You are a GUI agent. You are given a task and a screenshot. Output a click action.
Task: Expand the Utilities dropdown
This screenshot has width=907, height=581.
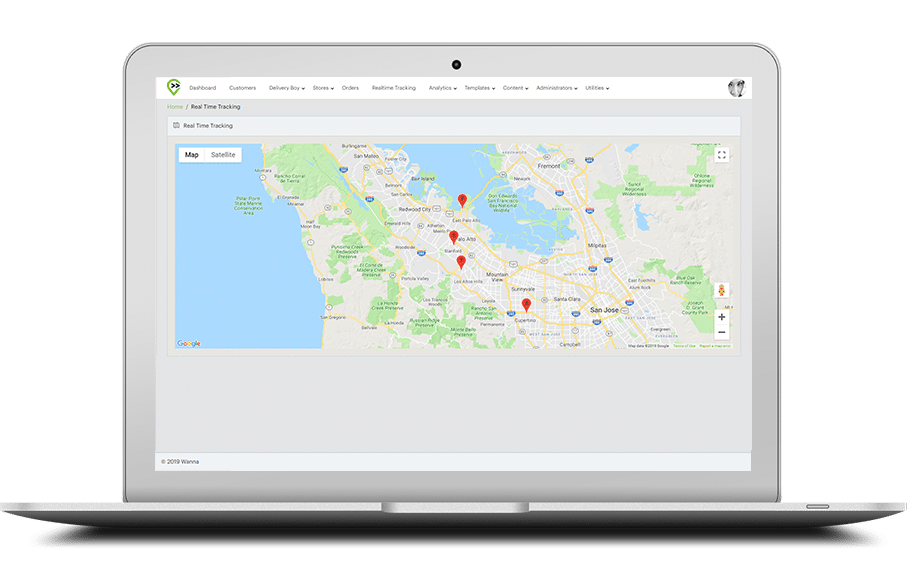(597, 88)
